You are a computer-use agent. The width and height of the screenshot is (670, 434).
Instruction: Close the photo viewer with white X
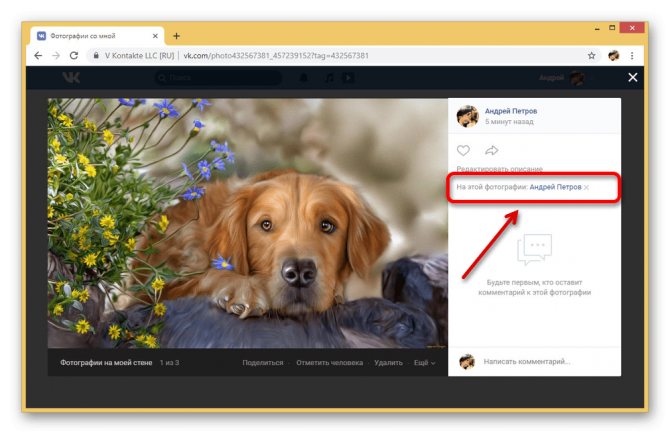pos(633,77)
